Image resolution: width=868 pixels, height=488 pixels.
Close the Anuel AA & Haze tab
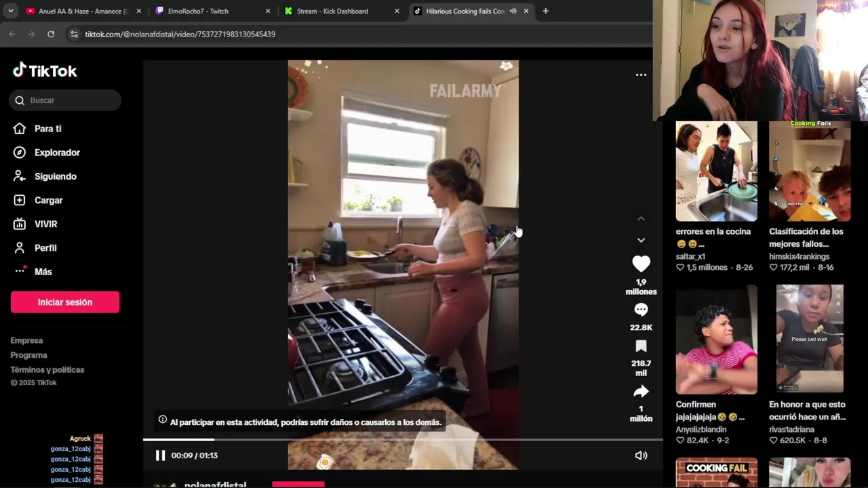point(139,11)
